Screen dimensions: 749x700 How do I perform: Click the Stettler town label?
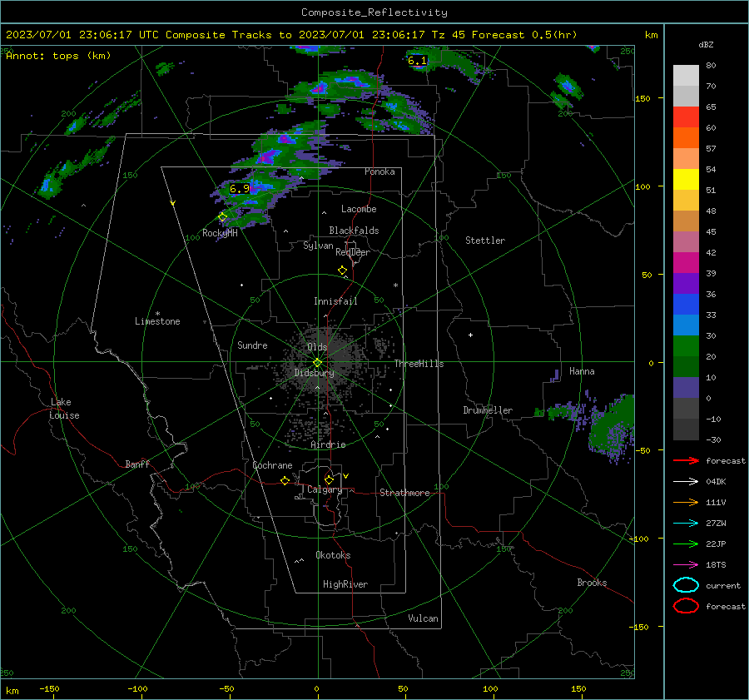coord(485,241)
